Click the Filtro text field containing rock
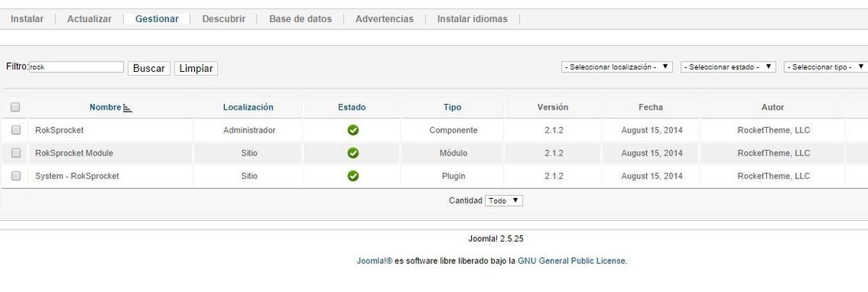The height and width of the screenshot is (292, 868). coord(76,66)
